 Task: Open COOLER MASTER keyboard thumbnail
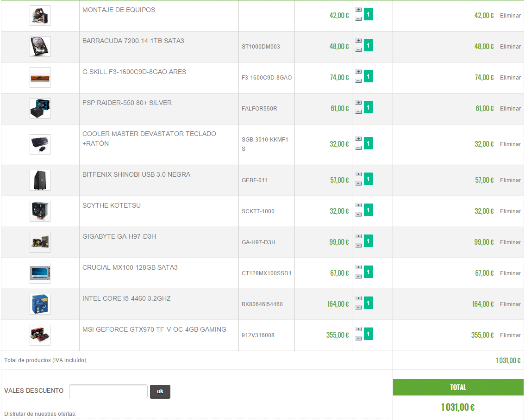point(40,144)
